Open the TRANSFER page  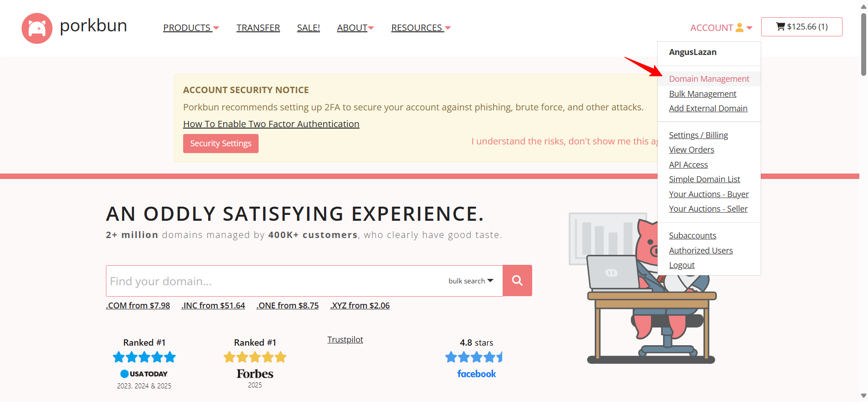[258, 28]
